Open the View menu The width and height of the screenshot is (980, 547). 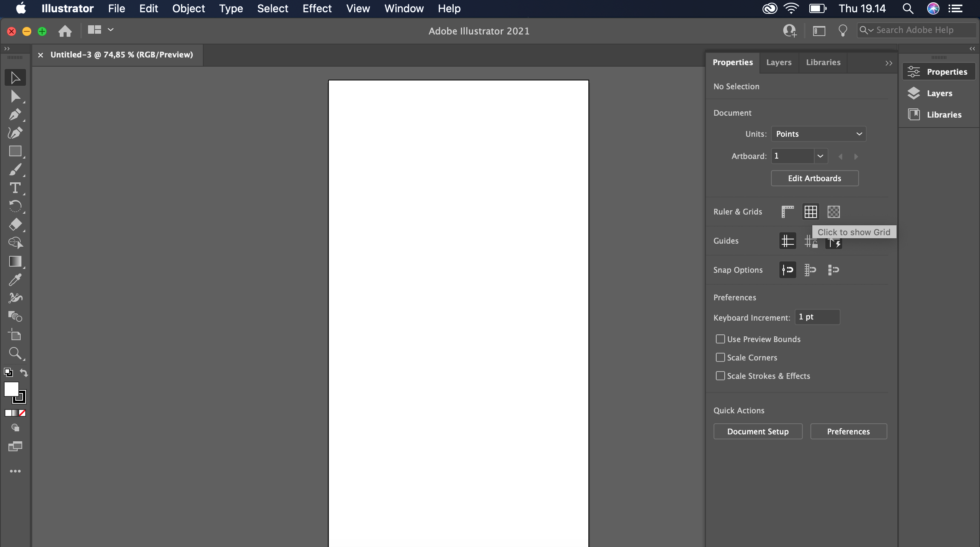coord(358,8)
